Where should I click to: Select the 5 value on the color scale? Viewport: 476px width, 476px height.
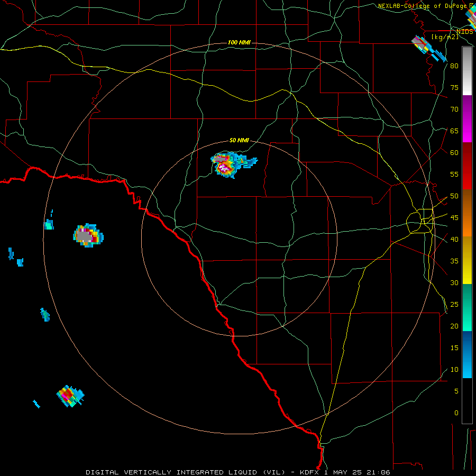[456, 391]
